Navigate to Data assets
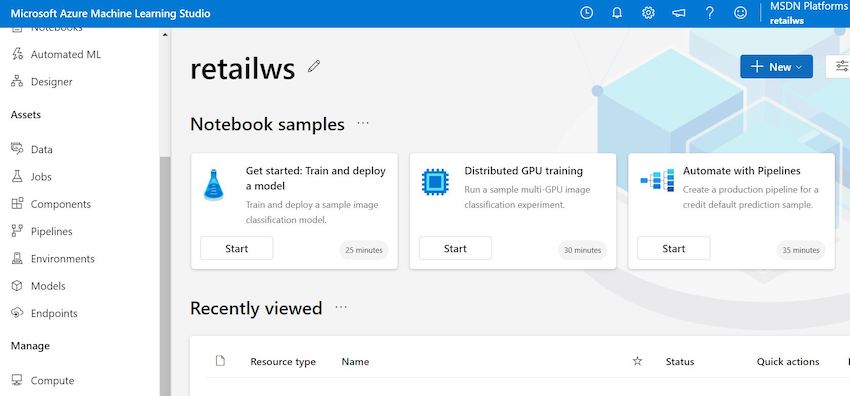Image resolution: width=850 pixels, height=396 pixels. click(x=42, y=150)
